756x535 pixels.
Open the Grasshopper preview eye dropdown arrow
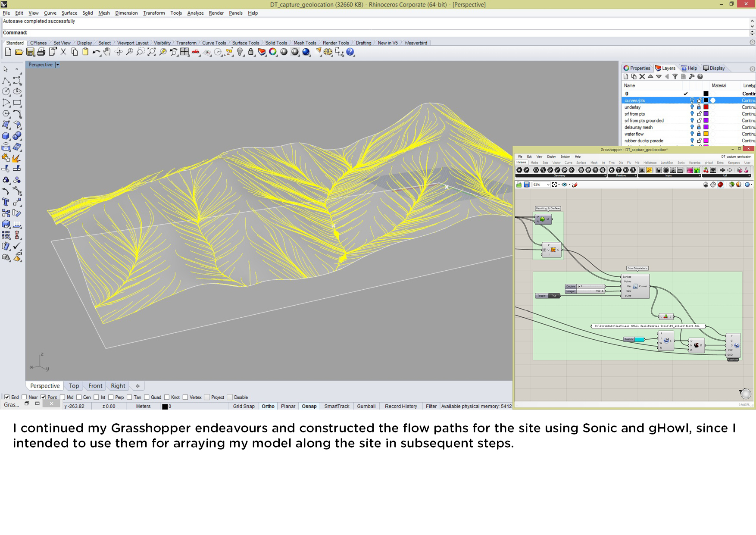click(569, 185)
